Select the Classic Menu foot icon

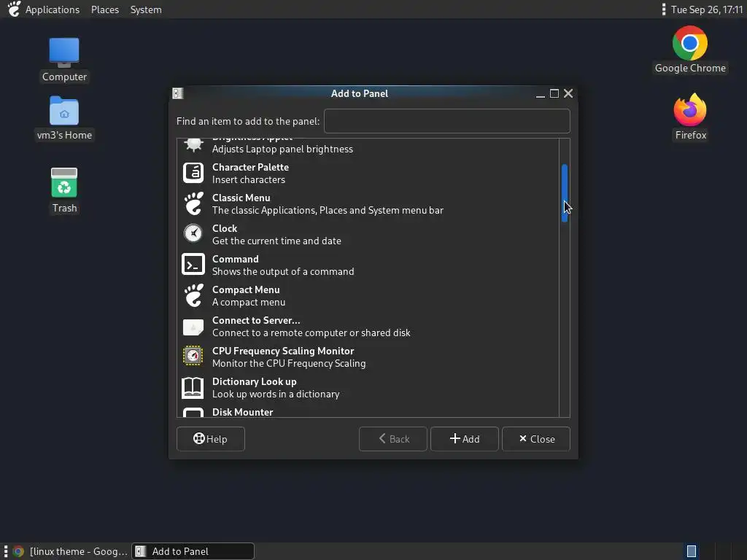(193, 204)
